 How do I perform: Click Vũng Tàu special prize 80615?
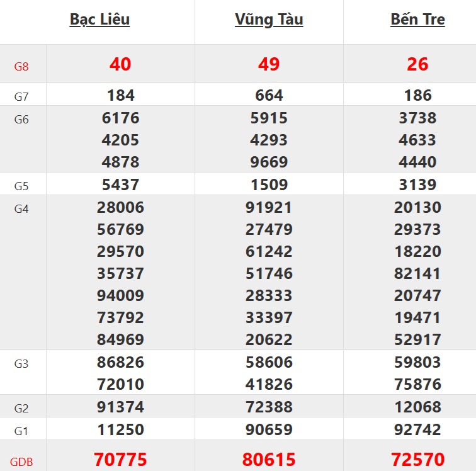(269, 459)
